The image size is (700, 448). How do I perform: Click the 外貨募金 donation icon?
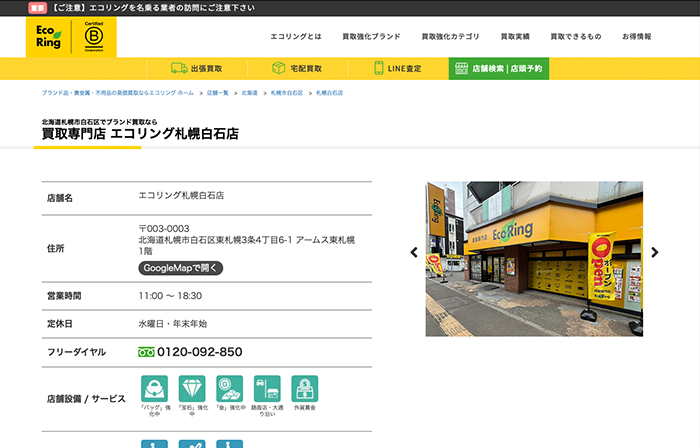[x=304, y=389]
